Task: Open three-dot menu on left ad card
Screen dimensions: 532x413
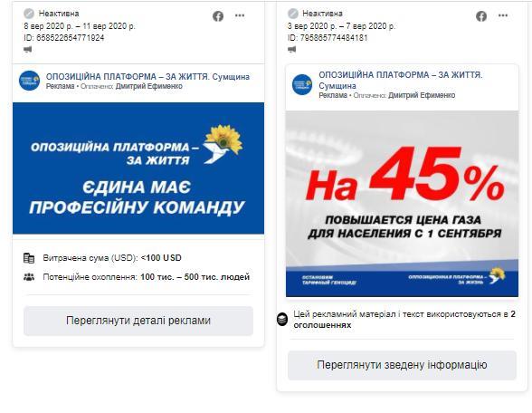Action: (x=240, y=15)
